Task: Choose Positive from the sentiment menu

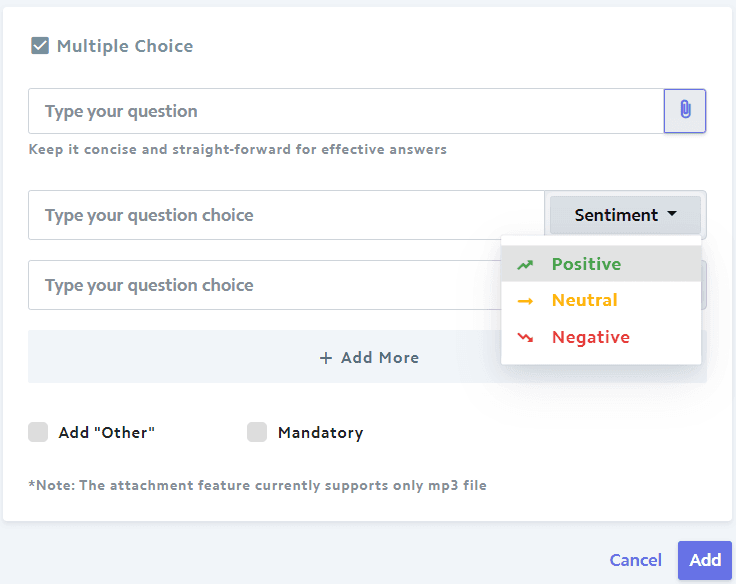Action: coord(601,264)
